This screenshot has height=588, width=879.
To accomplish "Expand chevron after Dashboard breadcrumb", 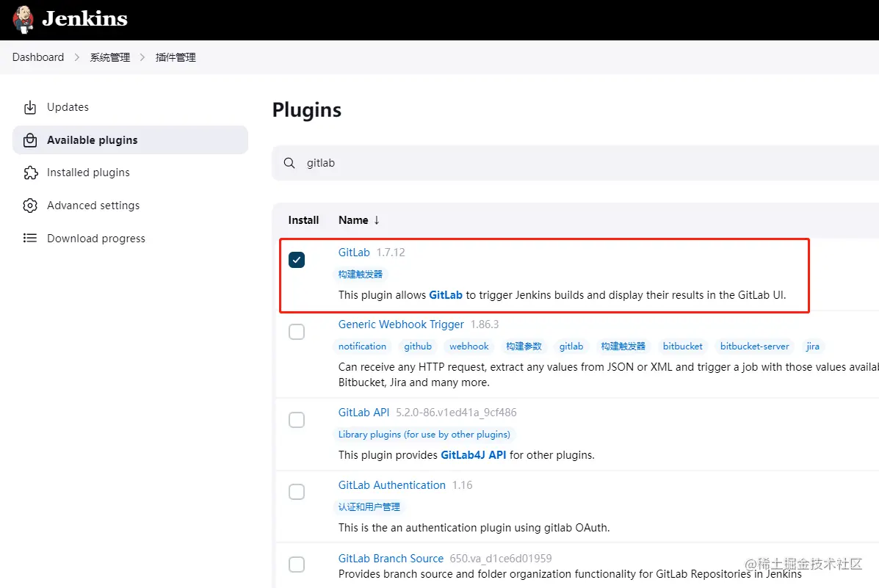I will point(77,57).
